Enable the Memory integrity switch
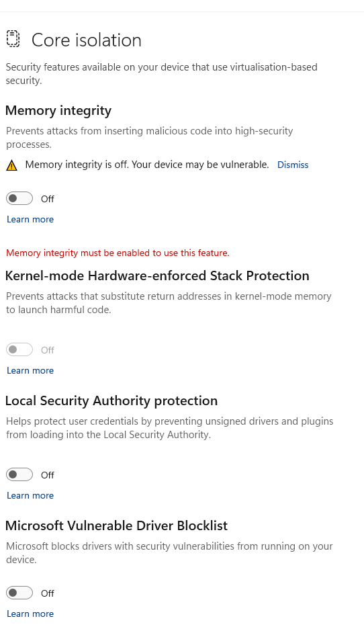 [19, 198]
